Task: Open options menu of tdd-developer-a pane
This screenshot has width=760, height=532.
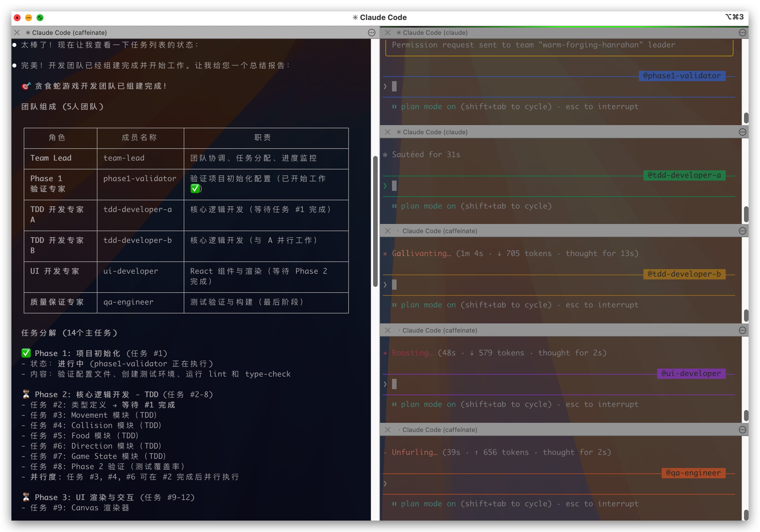Action: click(x=742, y=132)
